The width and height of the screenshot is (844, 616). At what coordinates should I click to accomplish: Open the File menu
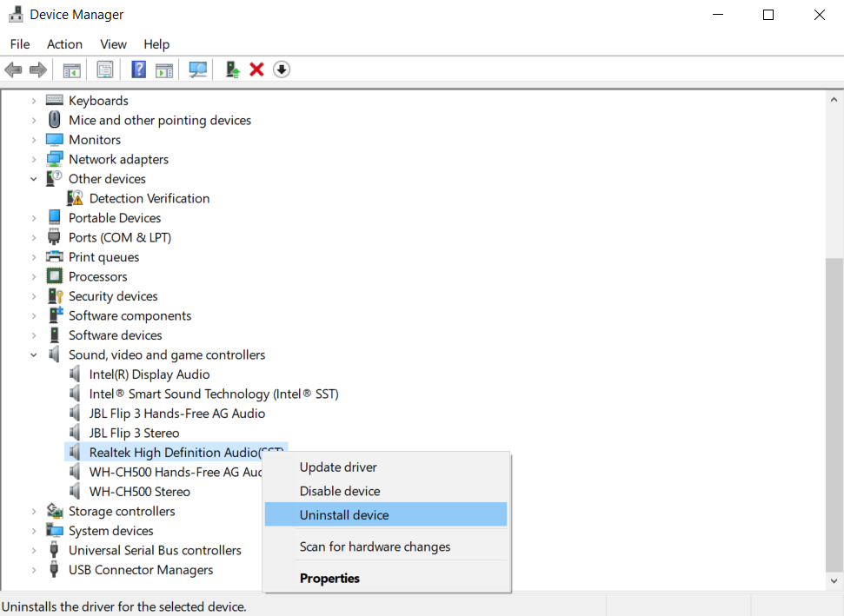pos(20,44)
